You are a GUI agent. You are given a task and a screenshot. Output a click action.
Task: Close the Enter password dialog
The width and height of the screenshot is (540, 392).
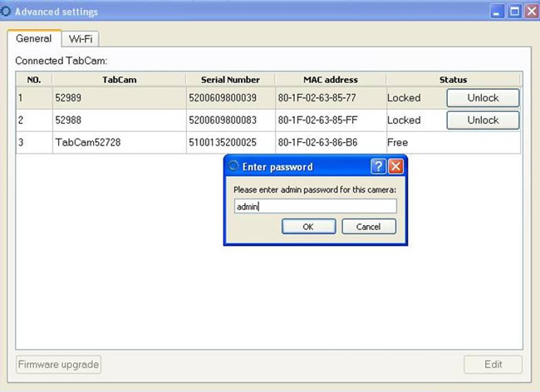tap(396, 167)
